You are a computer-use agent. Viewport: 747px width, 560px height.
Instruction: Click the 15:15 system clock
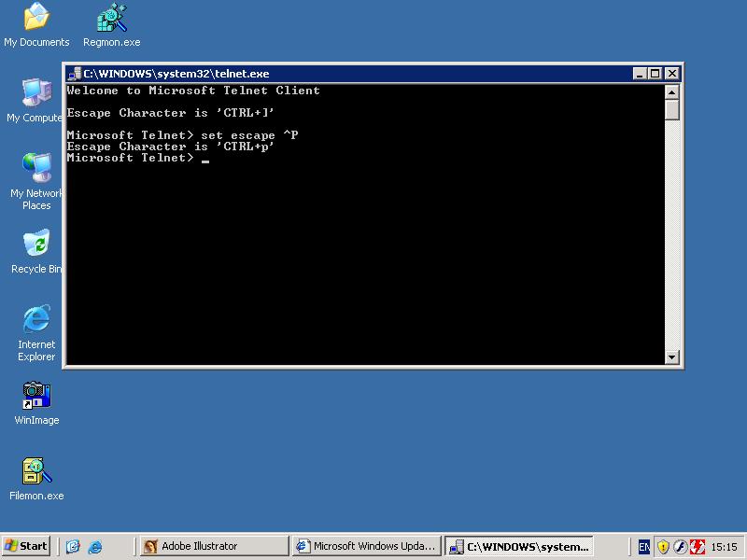724,547
